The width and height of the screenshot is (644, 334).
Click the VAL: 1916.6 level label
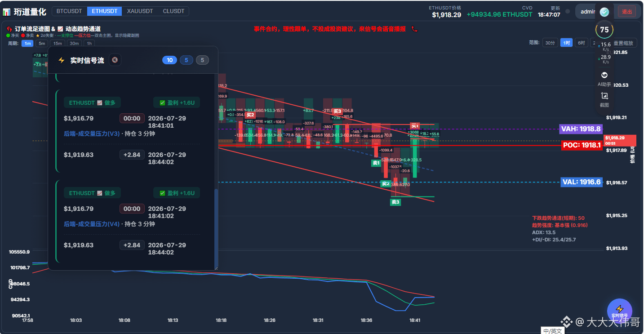click(x=582, y=182)
